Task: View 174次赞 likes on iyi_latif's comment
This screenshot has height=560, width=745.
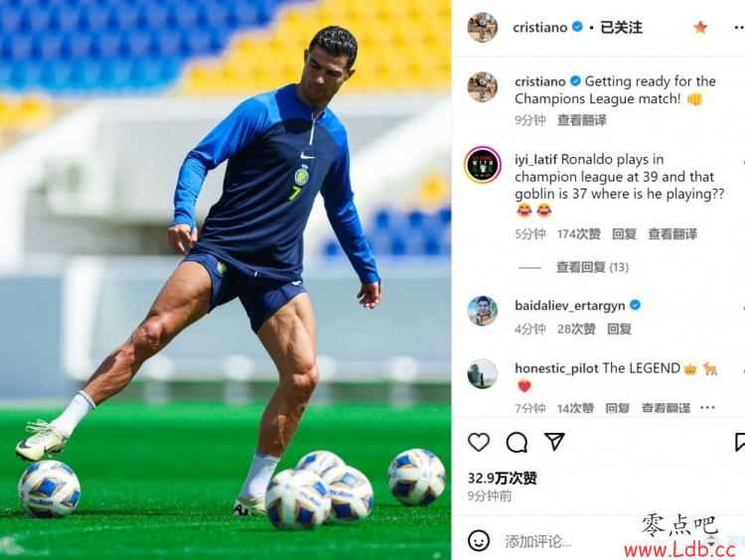Action: click(x=579, y=234)
